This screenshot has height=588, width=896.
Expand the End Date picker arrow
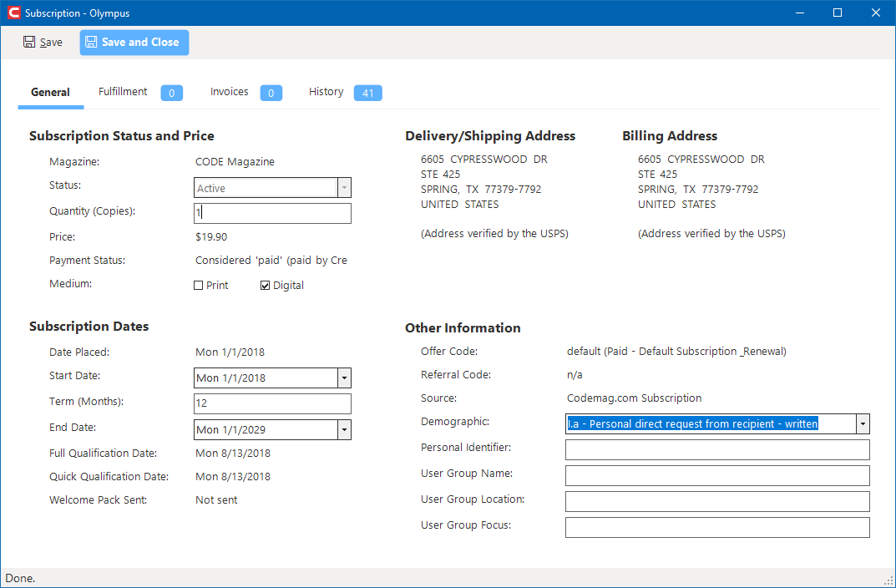344,429
